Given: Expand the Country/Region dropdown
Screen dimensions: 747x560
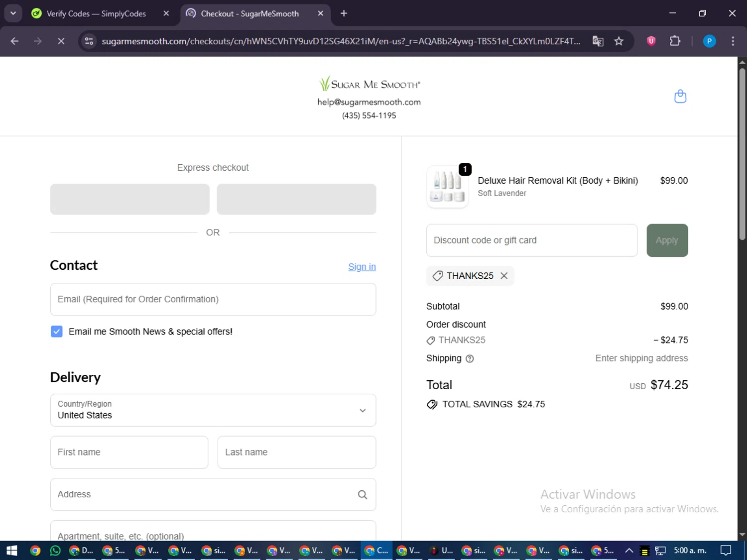Looking at the screenshot, I should [213, 410].
